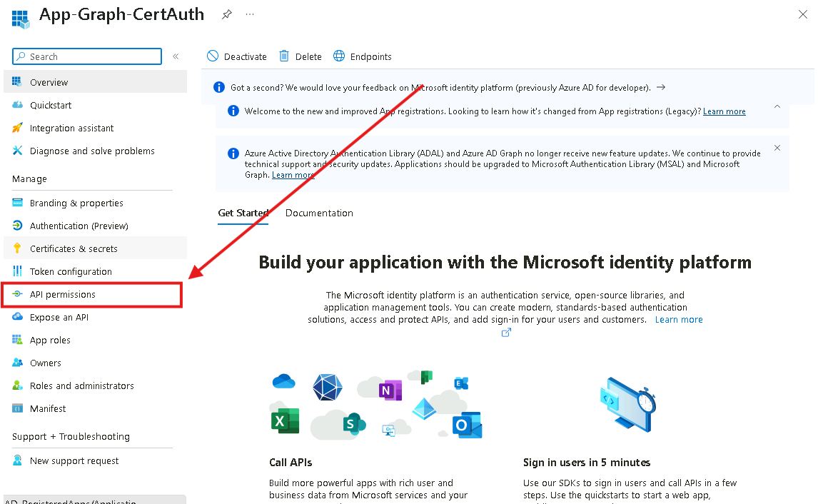This screenshot has height=504, width=818.
Task: Collapse the sidebar with the double chevron
Action: pos(176,56)
